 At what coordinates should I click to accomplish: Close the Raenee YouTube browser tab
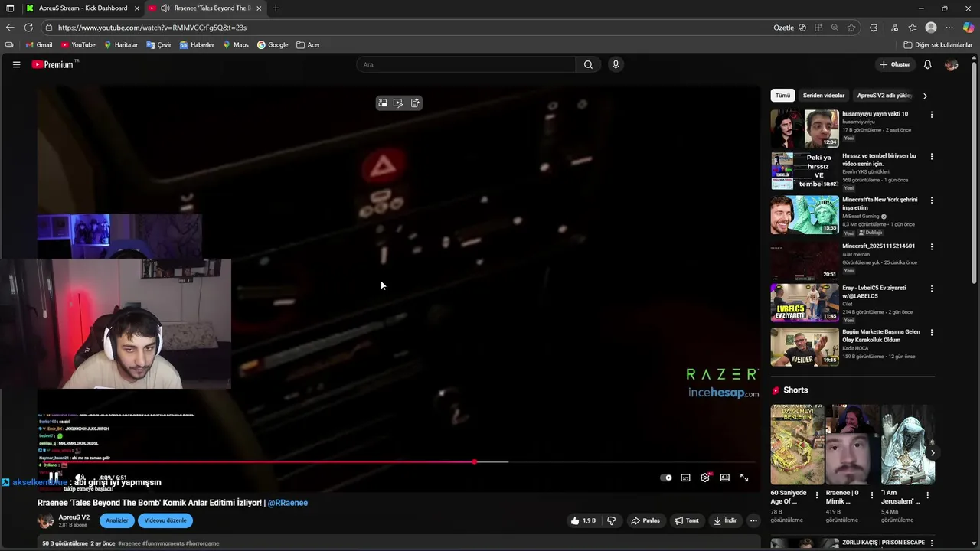tap(259, 8)
